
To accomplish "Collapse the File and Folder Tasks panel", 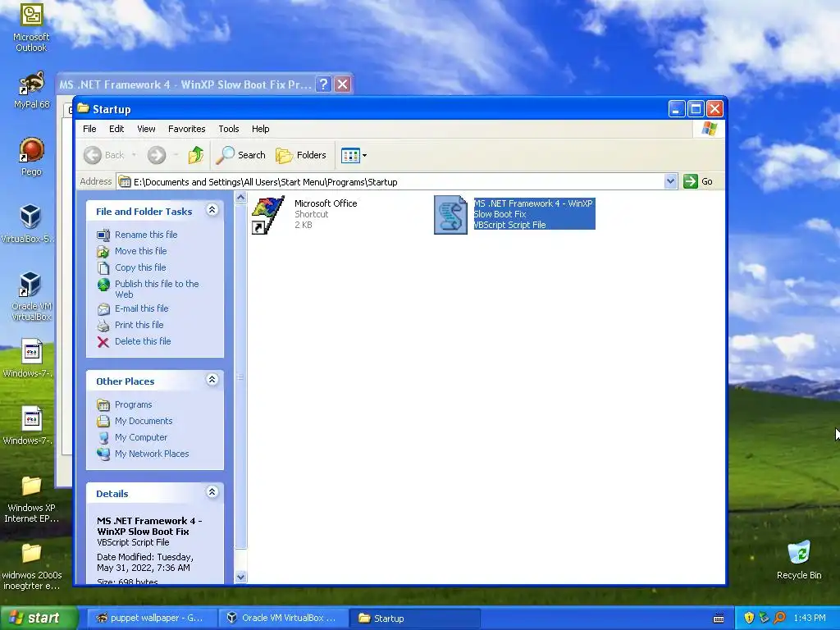I will (x=212, y=210).
